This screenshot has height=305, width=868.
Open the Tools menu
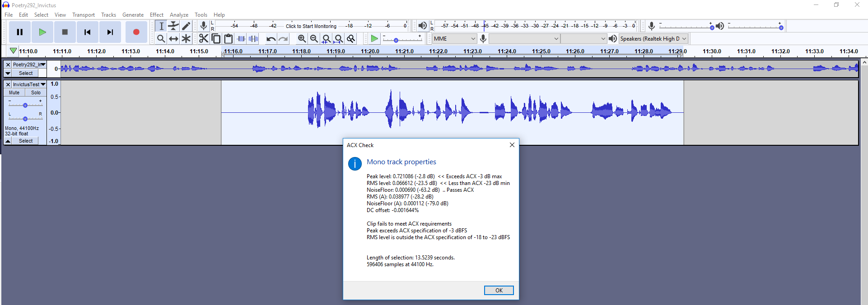[x=201, y=15]
